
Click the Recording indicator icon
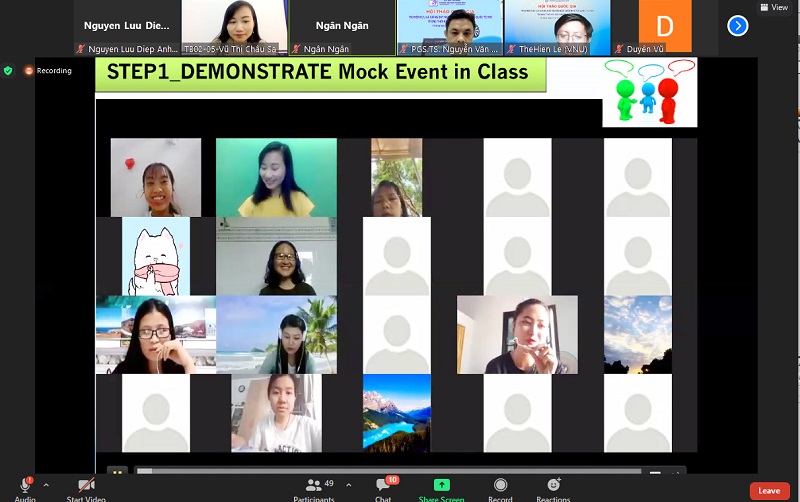pyautogui.click(x=29, y=71)
